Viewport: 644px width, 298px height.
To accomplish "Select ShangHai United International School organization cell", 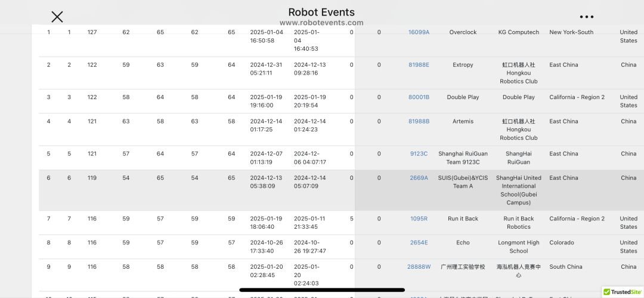I will 519,190.
